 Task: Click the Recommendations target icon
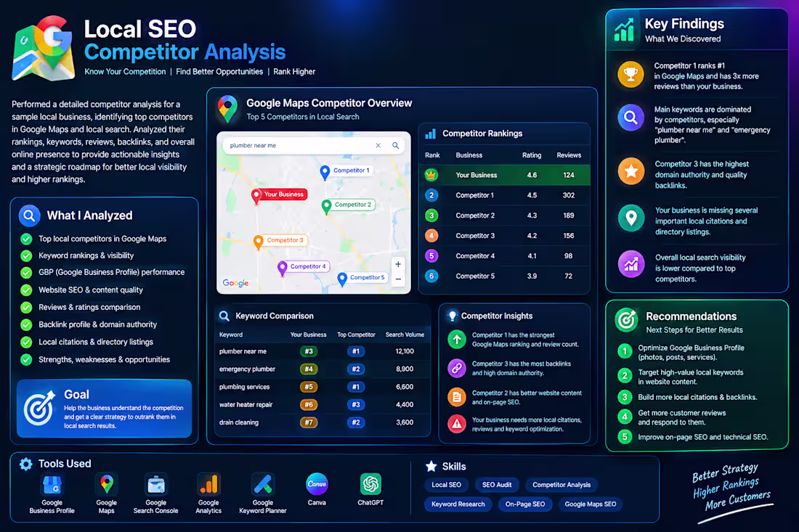tap(626, 320)
